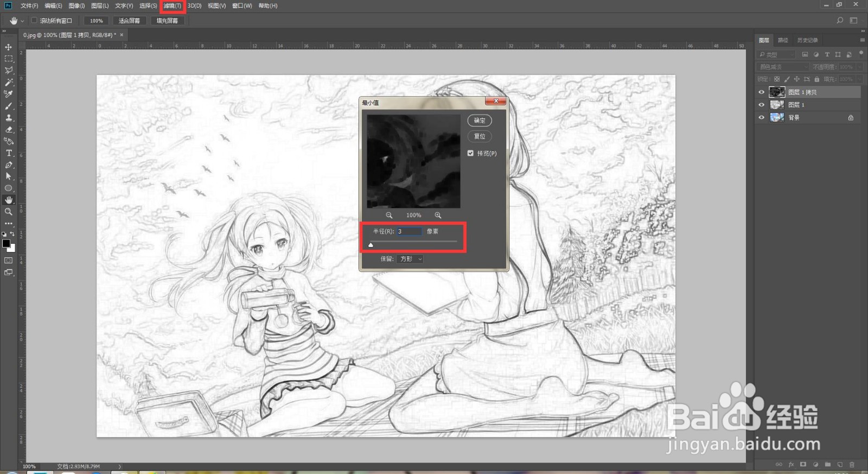Select the Rectangular Marquee tool
This screenshot has height=474, width=868.
click(9, 59)
